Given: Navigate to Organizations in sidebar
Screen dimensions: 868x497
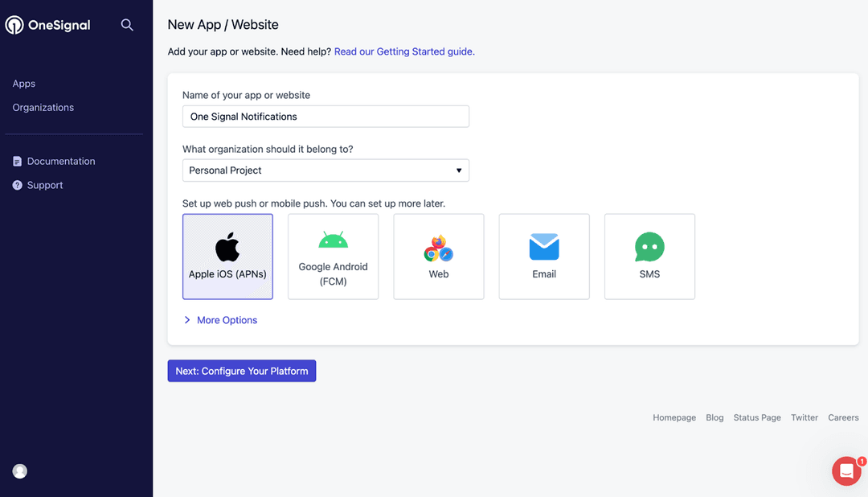Looking at the screenshot, I should pos(43,107).
